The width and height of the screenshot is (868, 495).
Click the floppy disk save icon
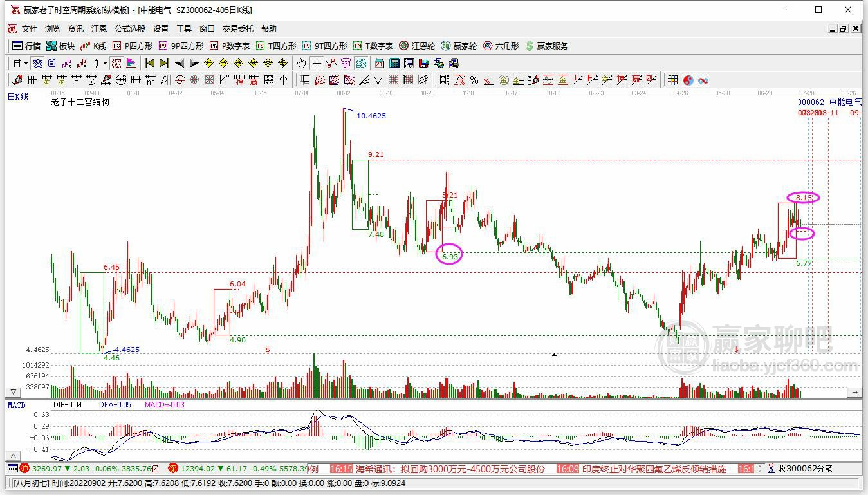pos(423,63)
